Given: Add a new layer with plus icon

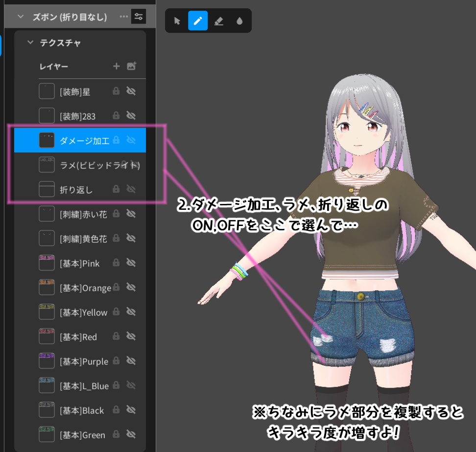Looking at the screenshot, I should click(x=117, y=66).
